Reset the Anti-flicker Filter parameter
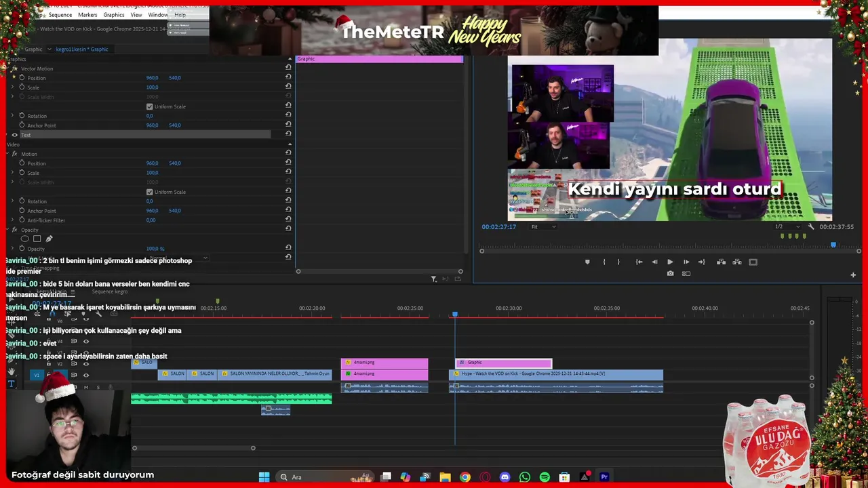This screenshot has height=488, width=868. pyautogui.click(x=288, y=220)
